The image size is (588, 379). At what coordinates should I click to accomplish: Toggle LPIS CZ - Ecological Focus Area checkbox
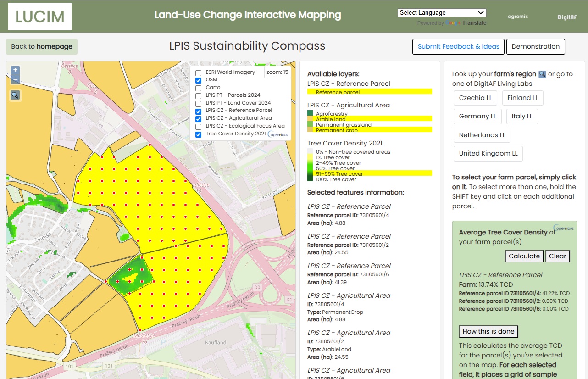click(x=199, y=127)
